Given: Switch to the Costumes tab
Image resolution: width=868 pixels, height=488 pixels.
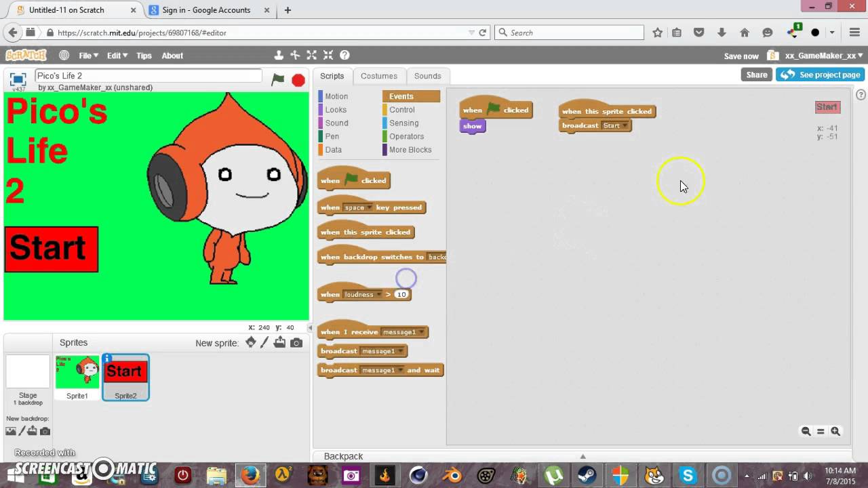Looking at the screenshot, I should (379, 76).
